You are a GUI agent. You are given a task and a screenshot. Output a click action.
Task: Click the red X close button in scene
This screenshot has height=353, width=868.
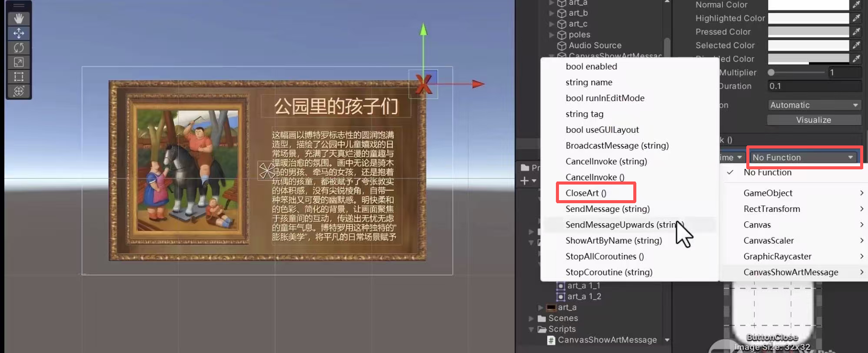[x=423, y=84]
